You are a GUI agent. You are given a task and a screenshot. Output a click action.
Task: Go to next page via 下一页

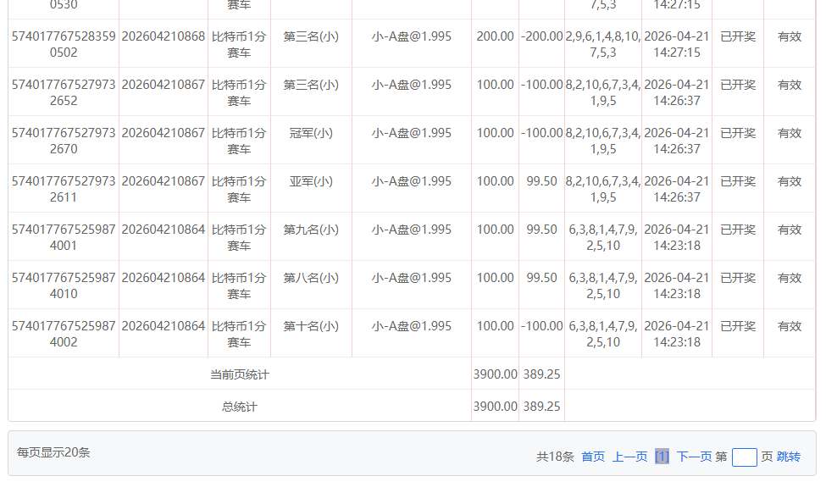[694, 457]
